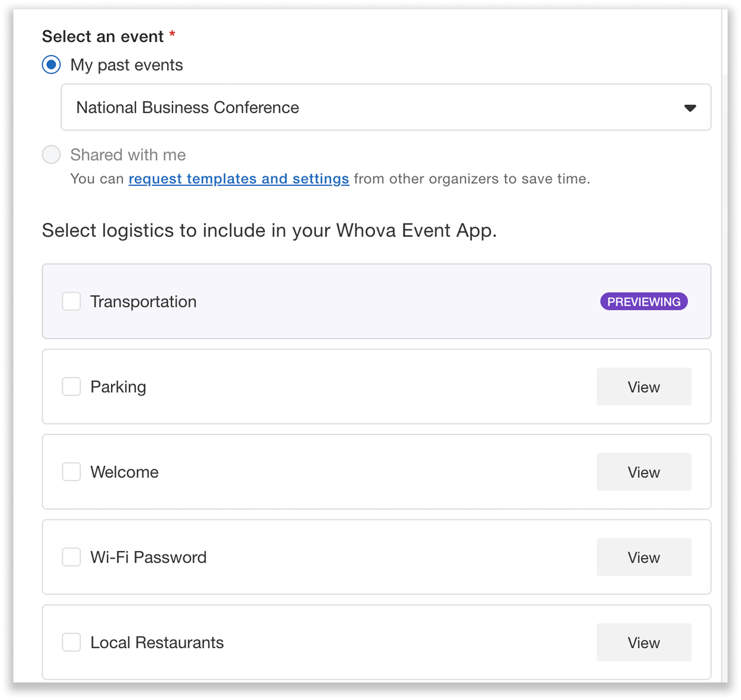Check the Transportation checkbox
The width and height of the screenshot is (741, 700).
coord(71,301)
